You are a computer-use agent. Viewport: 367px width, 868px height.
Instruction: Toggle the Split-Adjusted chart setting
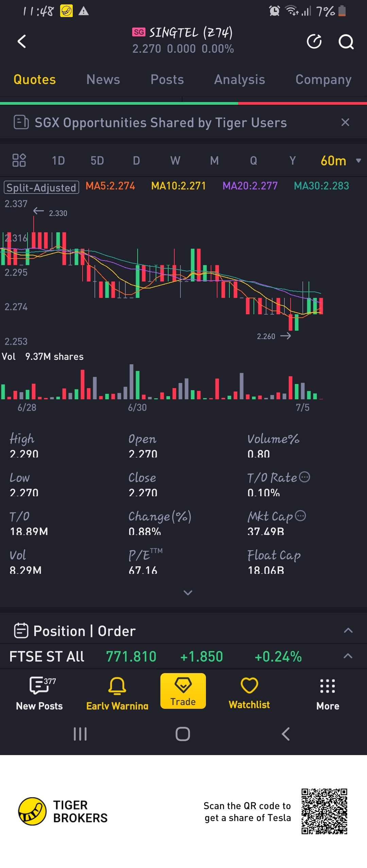41,187
